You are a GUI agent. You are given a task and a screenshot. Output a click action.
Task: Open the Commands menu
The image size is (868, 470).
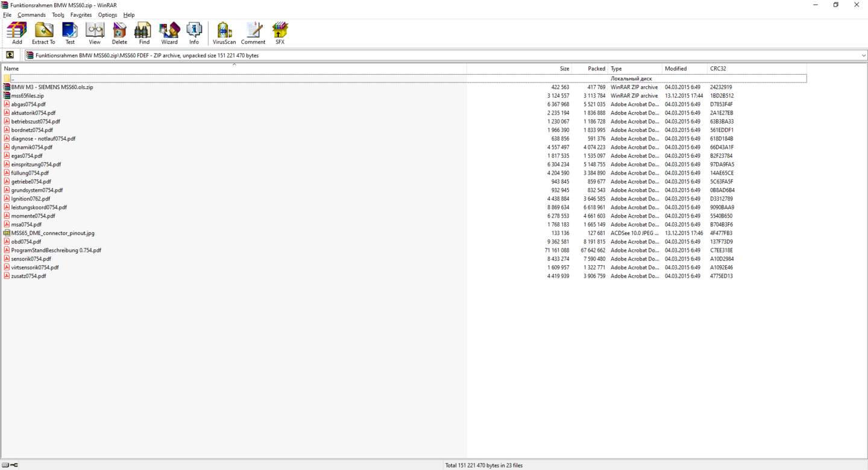point(31,15)
